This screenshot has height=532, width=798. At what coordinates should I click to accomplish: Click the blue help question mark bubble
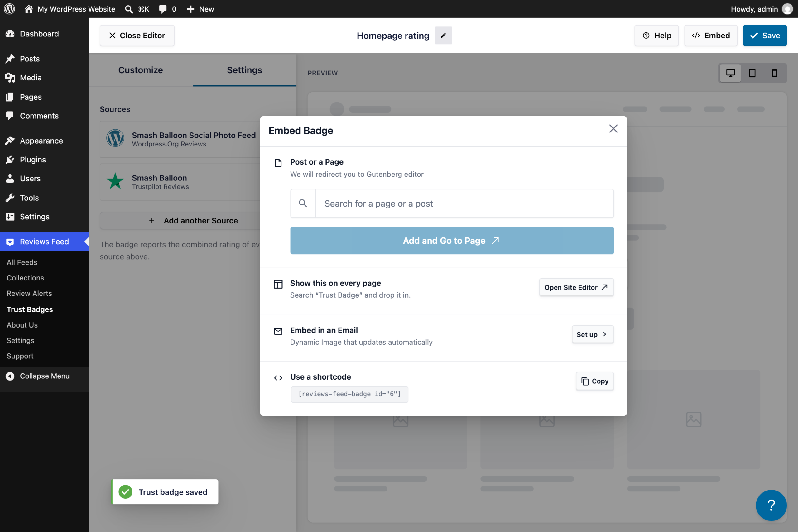coord(771,505)
